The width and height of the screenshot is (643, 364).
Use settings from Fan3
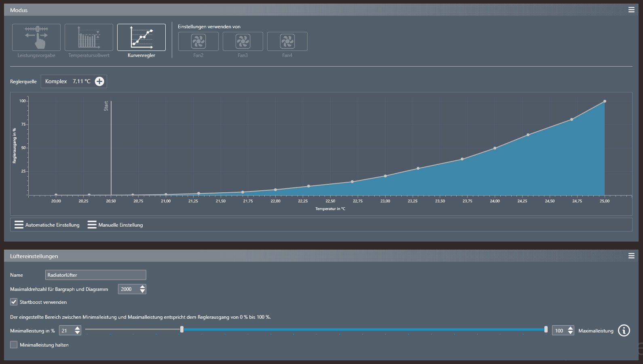point(243,41)
